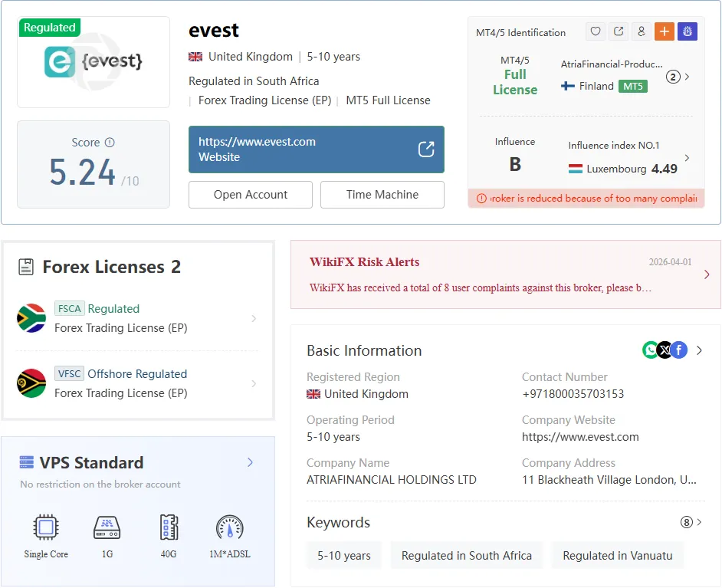Open VPS Standard details chevron
The width and height of the screenshot is (722, 588).
click(x=250, y=462)
